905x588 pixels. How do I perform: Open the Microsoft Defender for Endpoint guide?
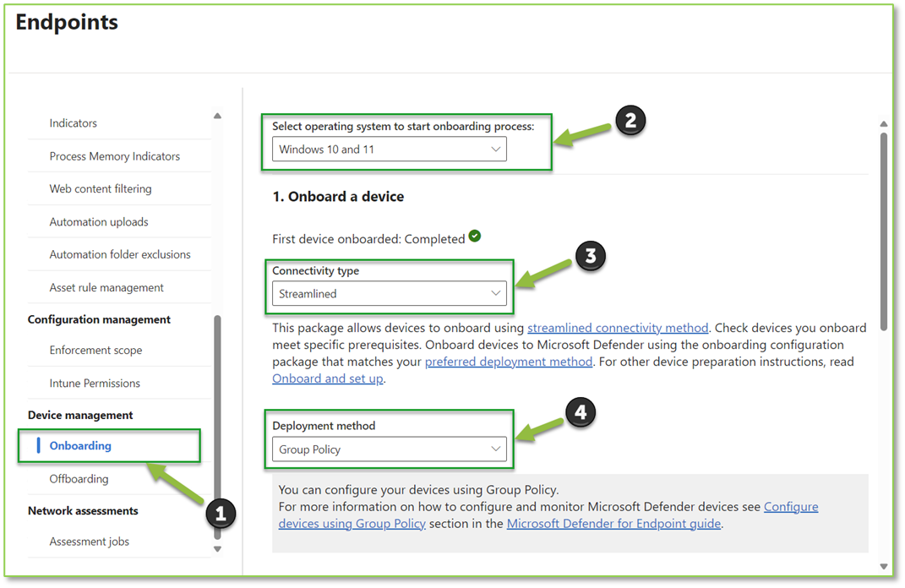pos(613,523)
